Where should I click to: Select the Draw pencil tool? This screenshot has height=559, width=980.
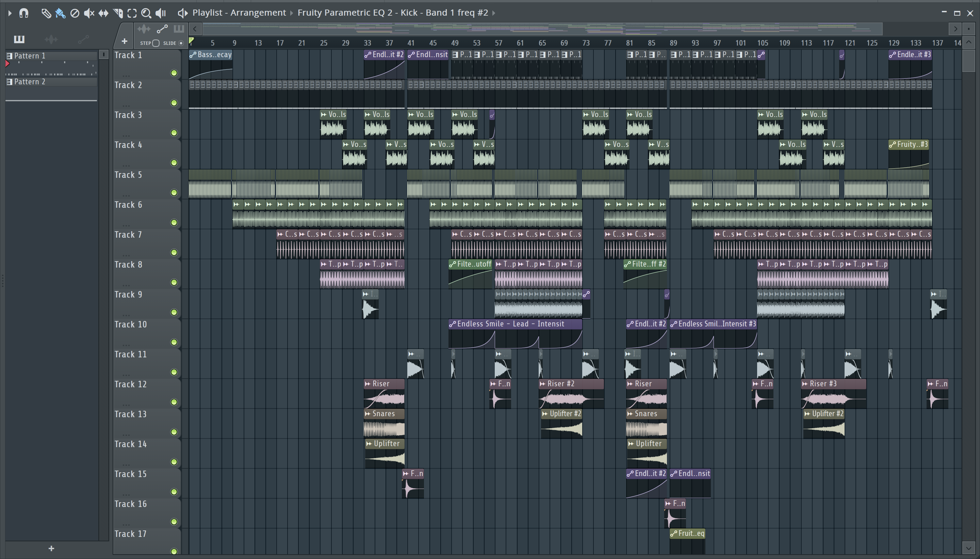(46, 13)
